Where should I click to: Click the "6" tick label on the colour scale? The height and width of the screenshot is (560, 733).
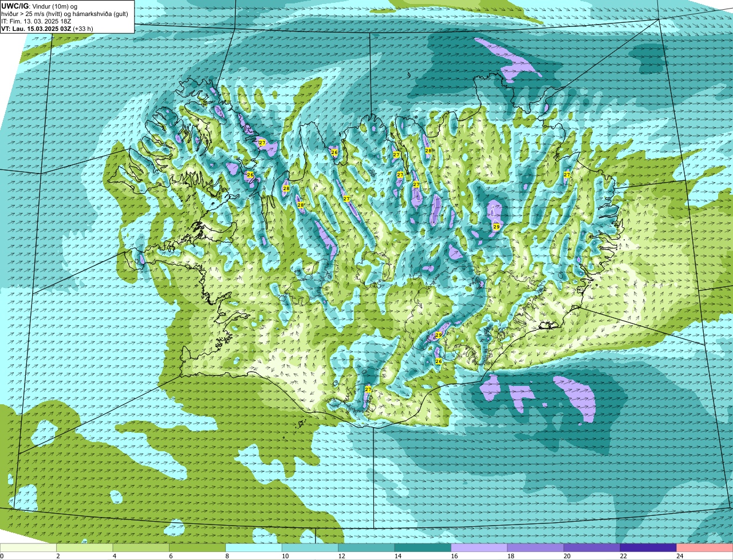[171, 556]
